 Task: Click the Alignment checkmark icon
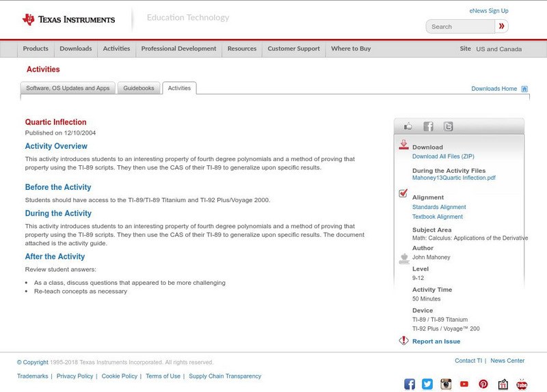(403, 193)
